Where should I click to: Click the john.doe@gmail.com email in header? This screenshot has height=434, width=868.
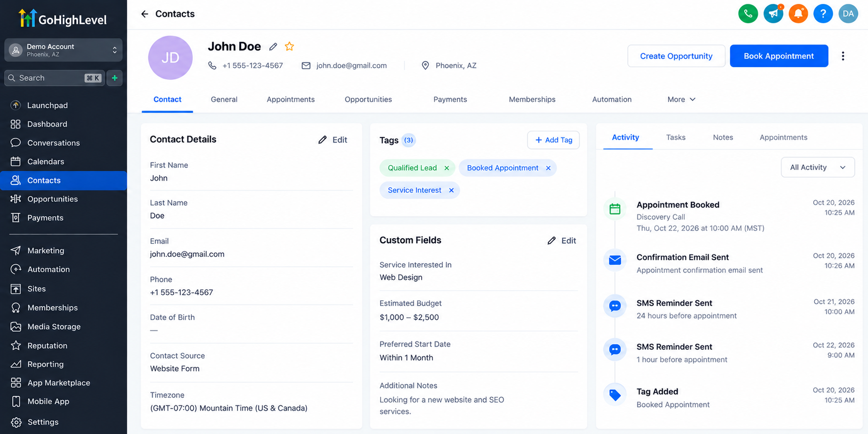351,66
